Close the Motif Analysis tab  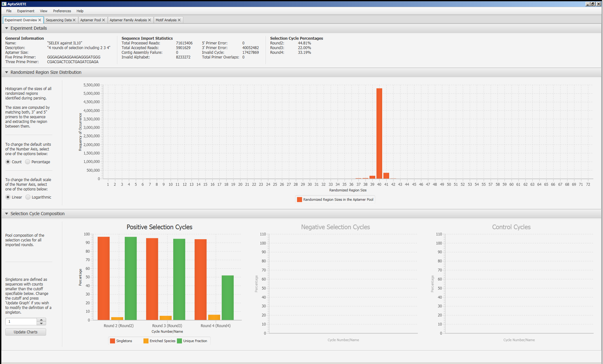(179, 20)
